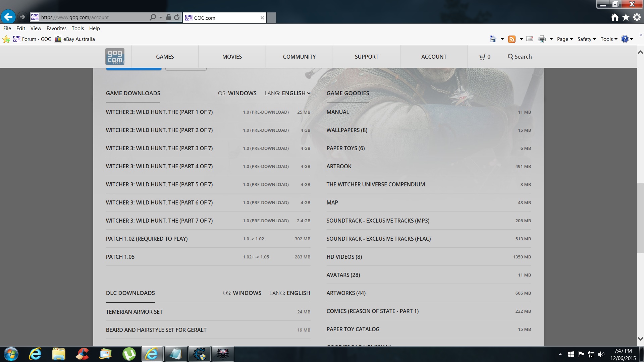
Task: Click scrollbar down arrow
Action: pos(640,339)
